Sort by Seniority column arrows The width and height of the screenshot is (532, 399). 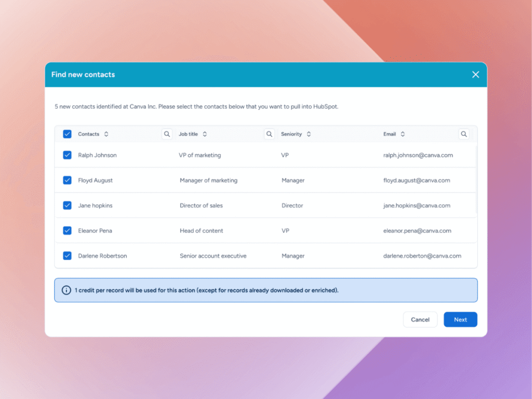pos(309,134)
